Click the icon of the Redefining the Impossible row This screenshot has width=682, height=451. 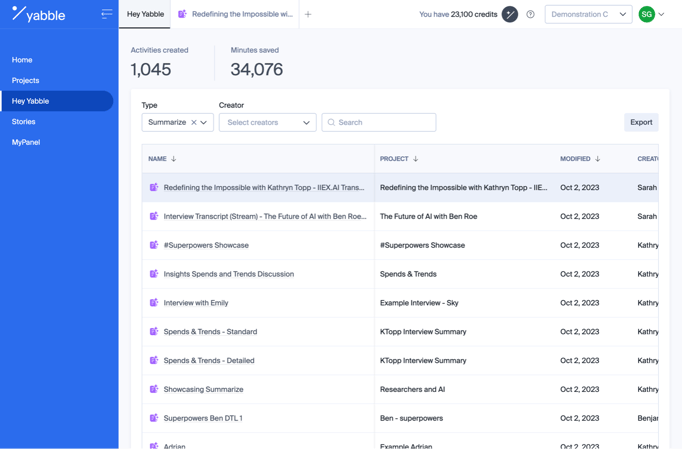pyautogui.click(x=154, y=187)
